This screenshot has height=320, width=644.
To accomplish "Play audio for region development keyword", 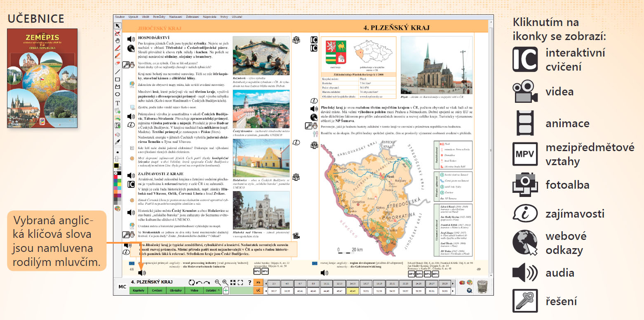I will click(x=325, y=273).
